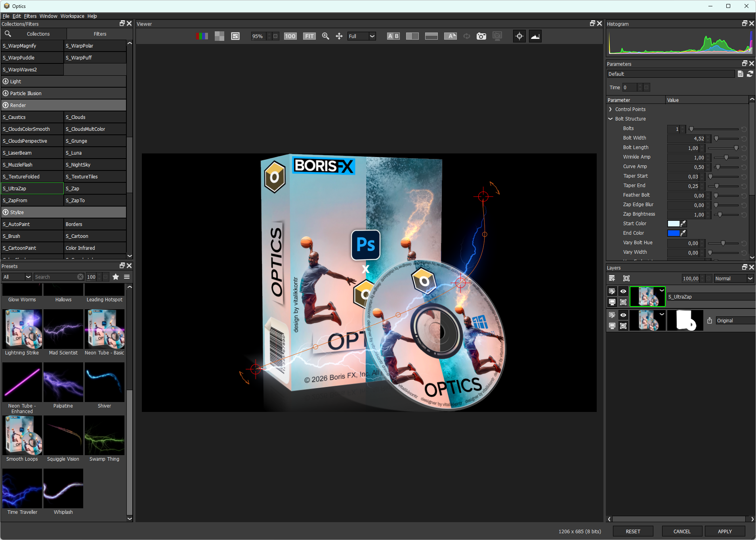This screenshot has height=540, width=756.
Task: Click the edit filter icon on S_UltraZap layer
Action: point(612,291)
